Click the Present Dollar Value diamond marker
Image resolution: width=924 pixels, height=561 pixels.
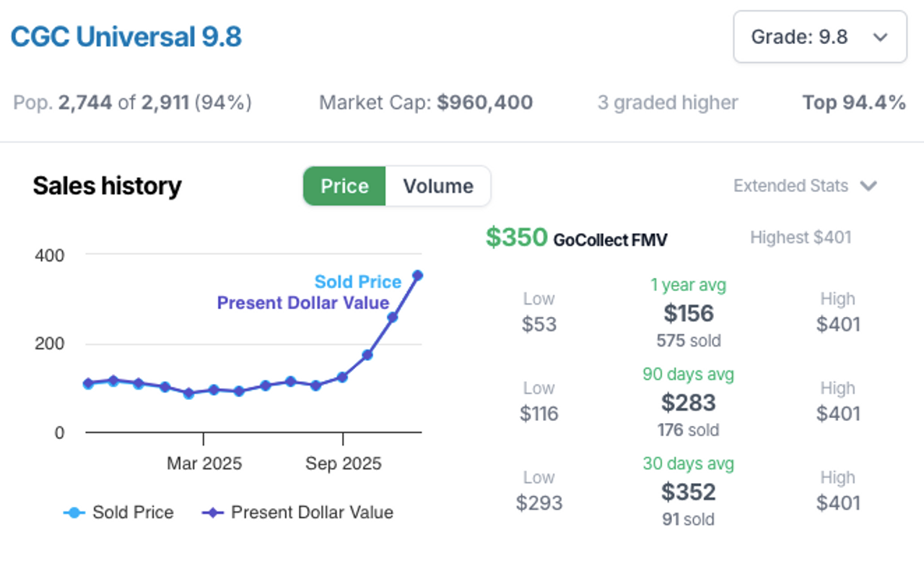(212, 513)
